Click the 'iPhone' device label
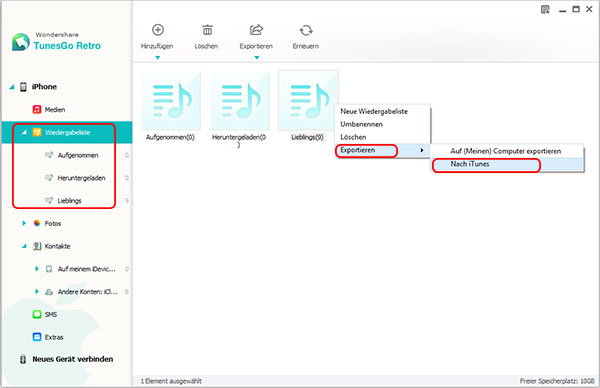The image size is (600, 388). tap(44, 87)
